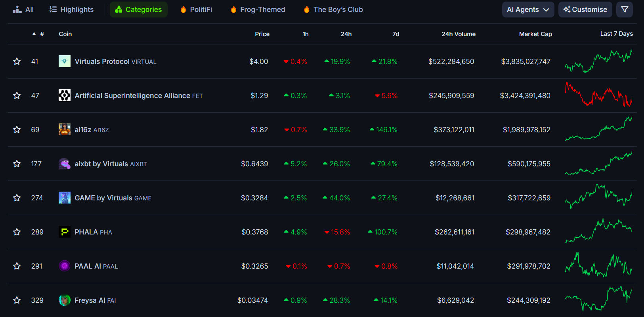Click the Freysa AI logo

[x=65, y=300]
